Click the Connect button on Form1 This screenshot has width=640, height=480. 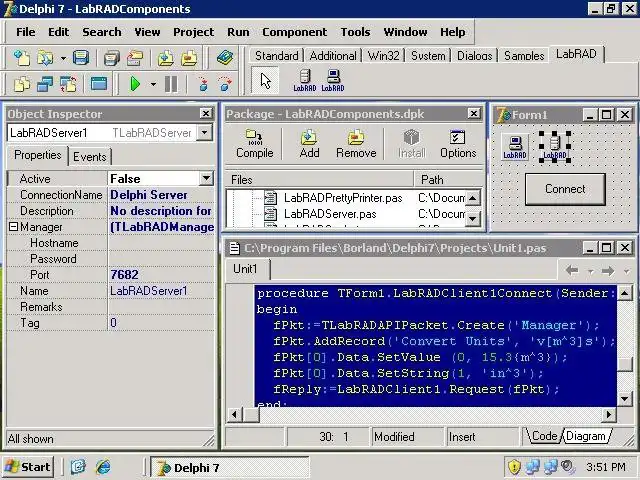[x=565, y=189]
